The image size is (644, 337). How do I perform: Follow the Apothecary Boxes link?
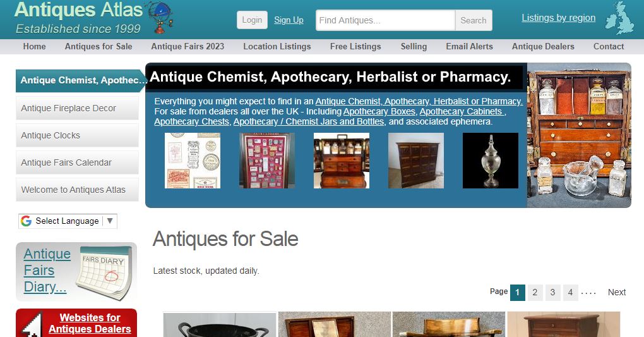pyautogui.click(x=379, y=111)
